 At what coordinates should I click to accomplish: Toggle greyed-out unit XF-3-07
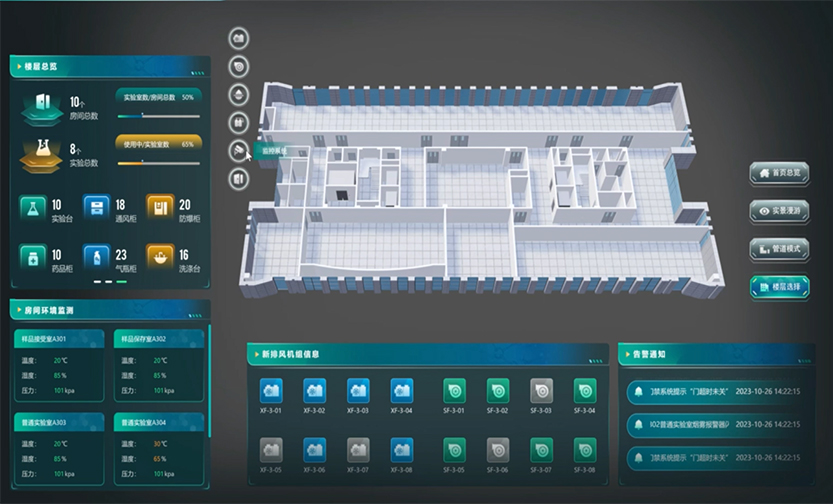pyautogui.click(x=358, y=449)
